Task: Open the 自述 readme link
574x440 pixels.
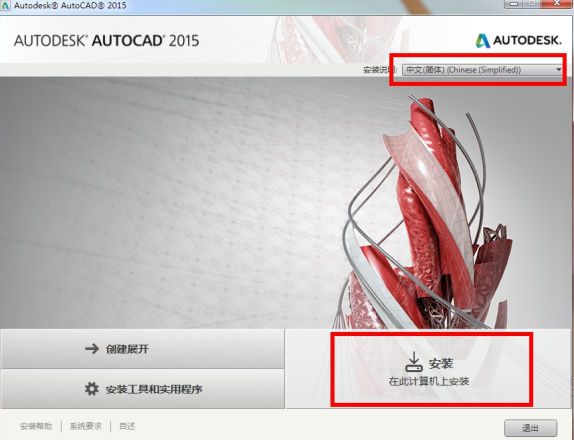Action: click(x=127, y=426)
